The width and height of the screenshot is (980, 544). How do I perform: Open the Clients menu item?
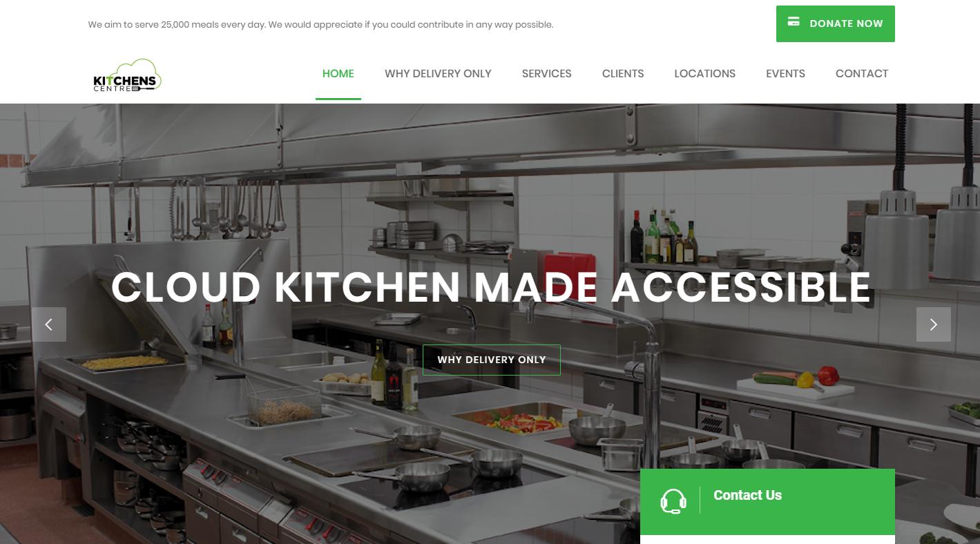[623, 73]
